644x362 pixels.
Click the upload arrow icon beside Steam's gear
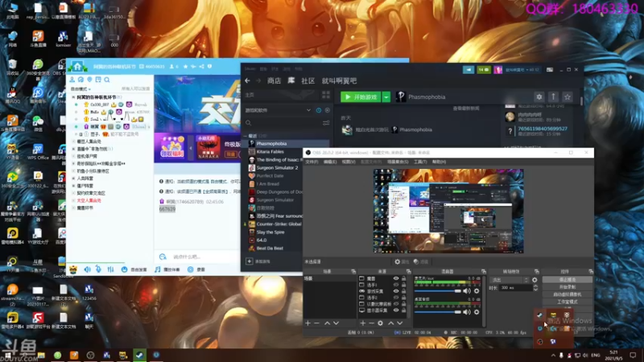pos(553,97)
